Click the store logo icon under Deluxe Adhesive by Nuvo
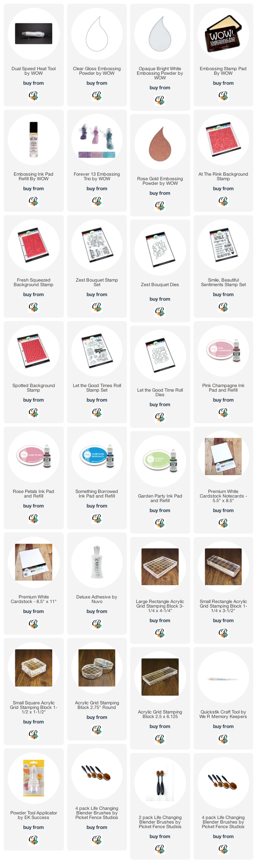The width and height of the screenshot is (257, 868). point(97,623)
